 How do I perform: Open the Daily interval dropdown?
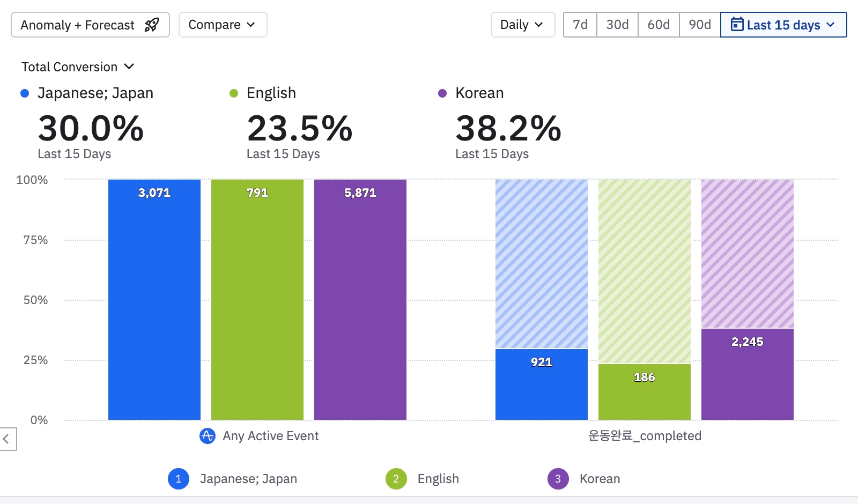522,25
